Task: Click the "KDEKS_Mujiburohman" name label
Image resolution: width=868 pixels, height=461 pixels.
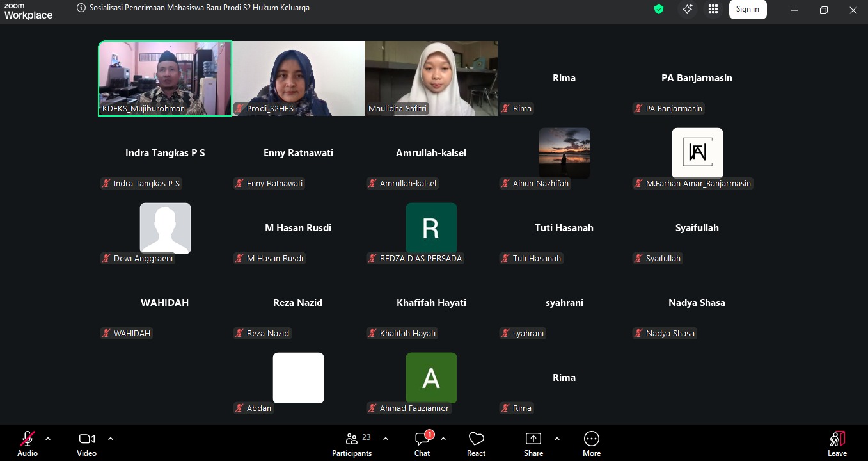Action: (x=143, y=109)
